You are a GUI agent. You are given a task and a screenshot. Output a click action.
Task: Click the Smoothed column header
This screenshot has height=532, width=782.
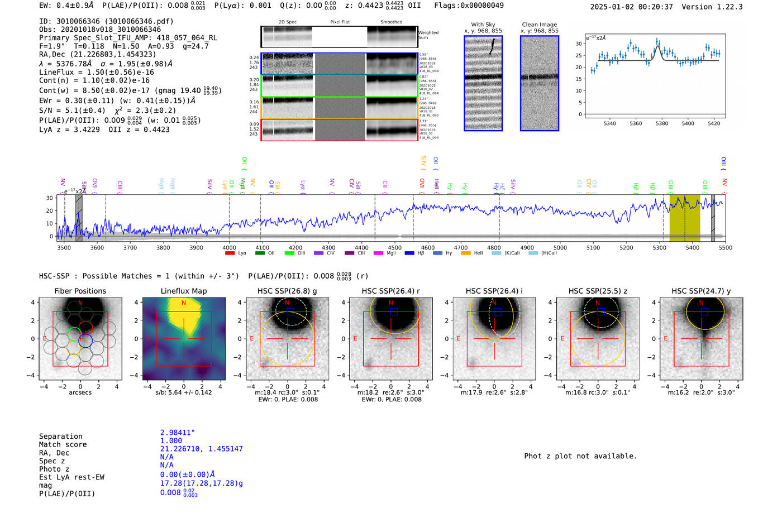(392, 22)
